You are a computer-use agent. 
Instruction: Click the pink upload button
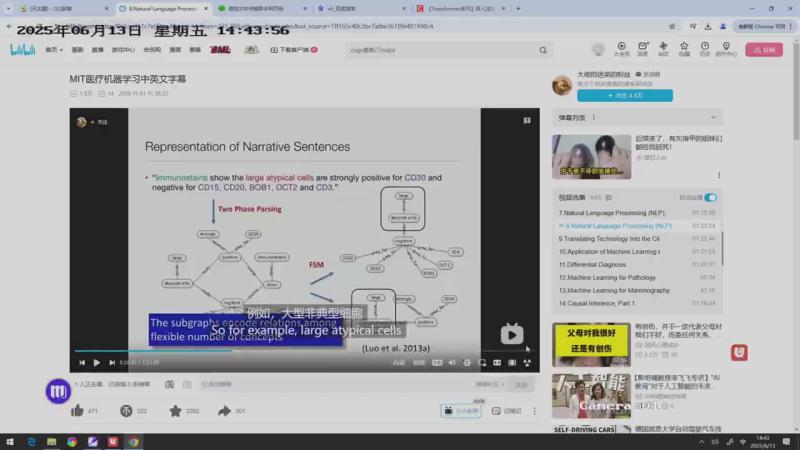(764, 49)
